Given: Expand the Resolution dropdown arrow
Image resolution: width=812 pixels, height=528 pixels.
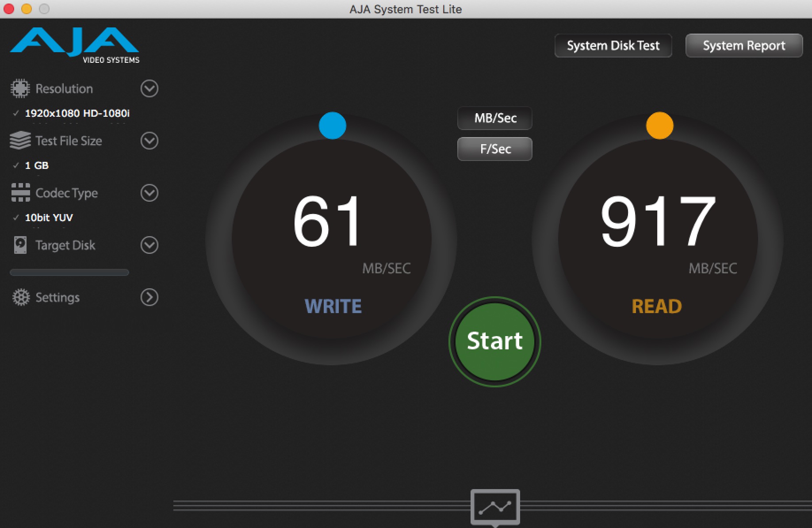Looking at the screenshot, I should (x=149, y=88).
